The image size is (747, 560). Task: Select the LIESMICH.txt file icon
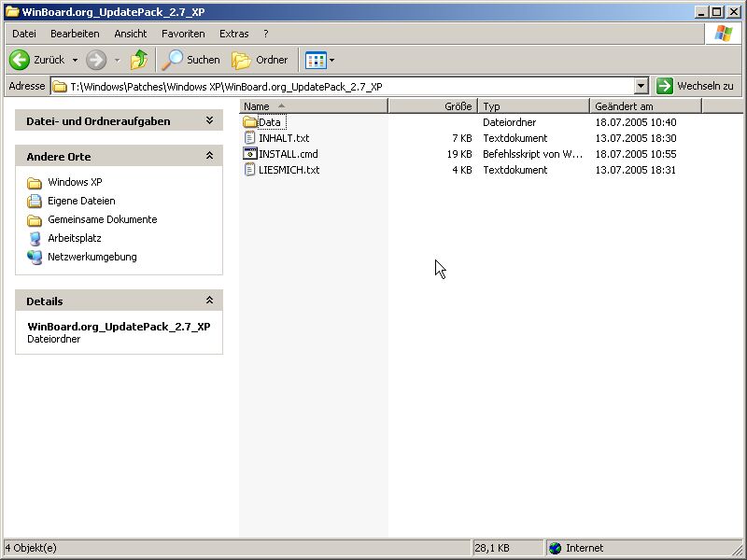click(249, 170)
